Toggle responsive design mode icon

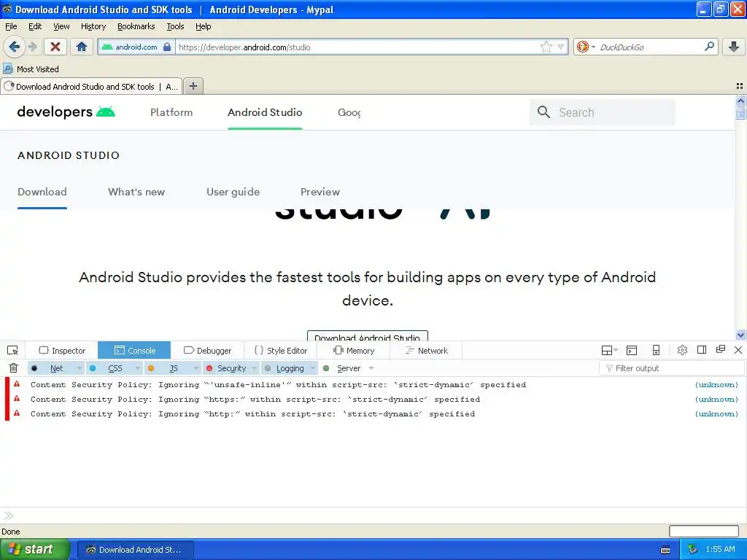[x=656, y=350]
